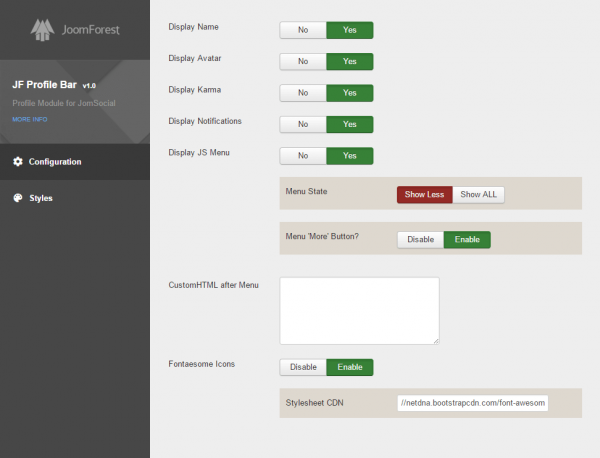Choose Show ALL for Menu State
Viewport: 600px width, 458px height.
[x=478, y=195]
